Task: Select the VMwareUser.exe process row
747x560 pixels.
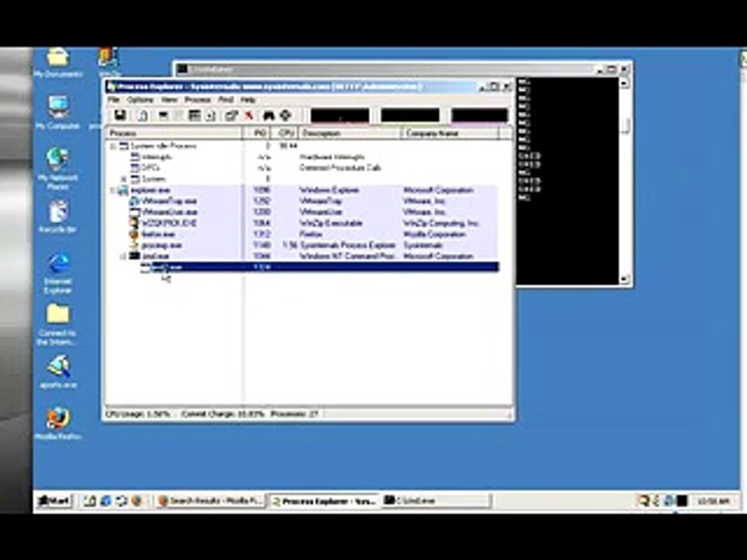Action: click(x=303, y=212)
